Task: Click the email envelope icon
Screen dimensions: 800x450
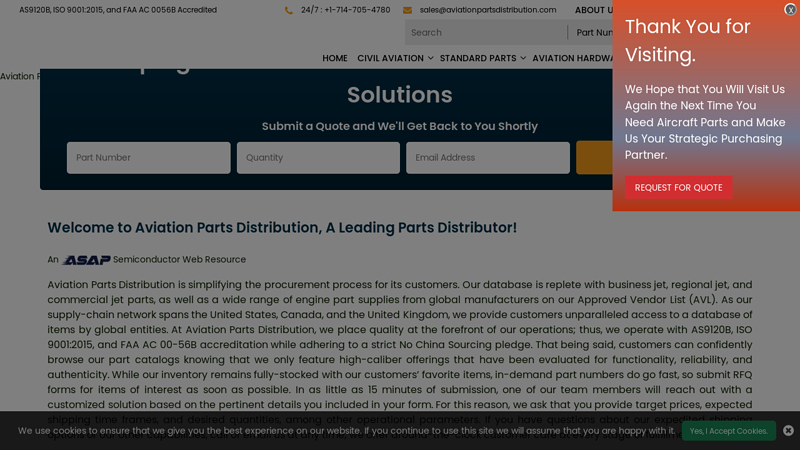Action: [x=407, y=10]
